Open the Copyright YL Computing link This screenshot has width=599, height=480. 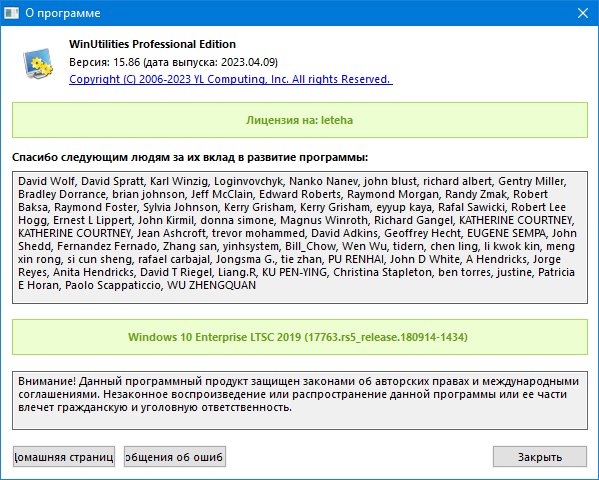(x=231, y=79)
